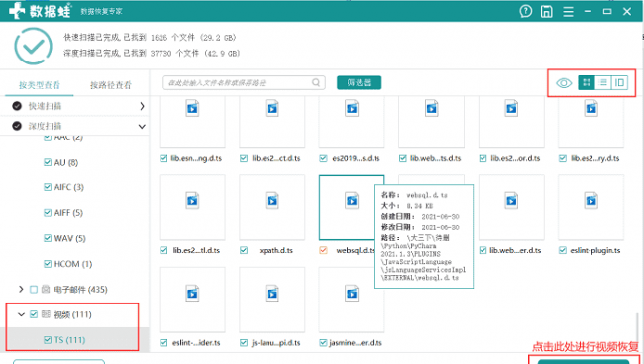Select the lib.es2...tl.d.ts thumbnail
This screenshot has width=644, height=364.
192,207
